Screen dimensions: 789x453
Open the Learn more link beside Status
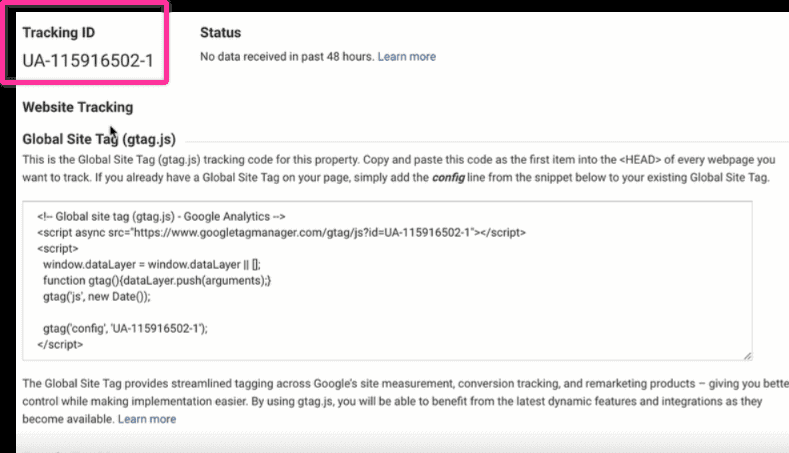407,56
